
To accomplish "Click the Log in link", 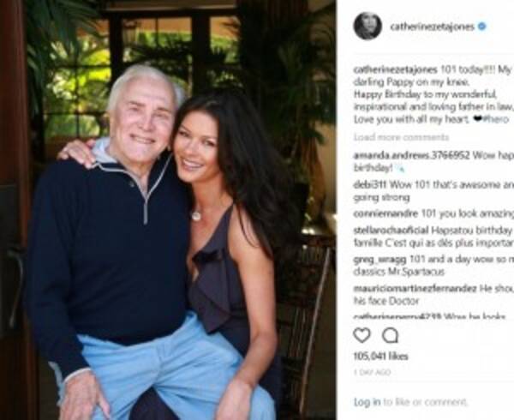I will tap(367, 401).
